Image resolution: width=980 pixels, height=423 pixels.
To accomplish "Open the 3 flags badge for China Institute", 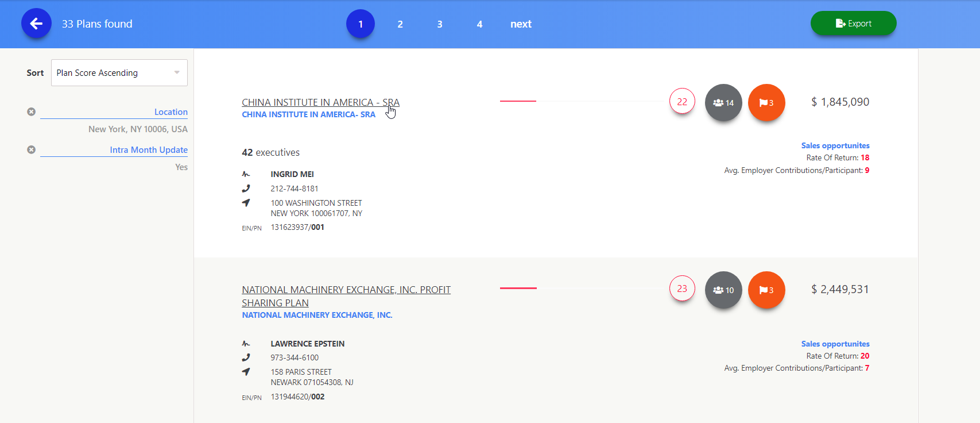I will tap(766, 103).
